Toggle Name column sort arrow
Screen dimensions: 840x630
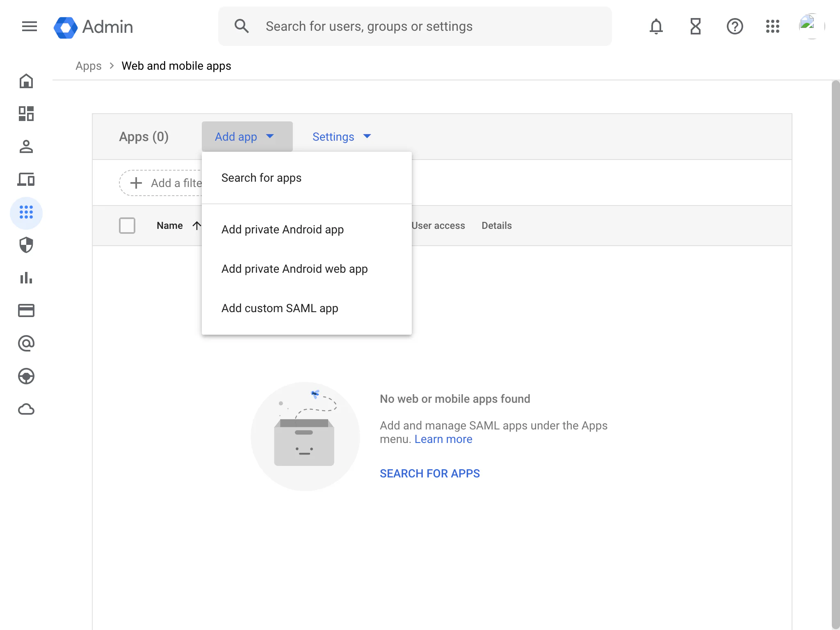tap(197, 226)
